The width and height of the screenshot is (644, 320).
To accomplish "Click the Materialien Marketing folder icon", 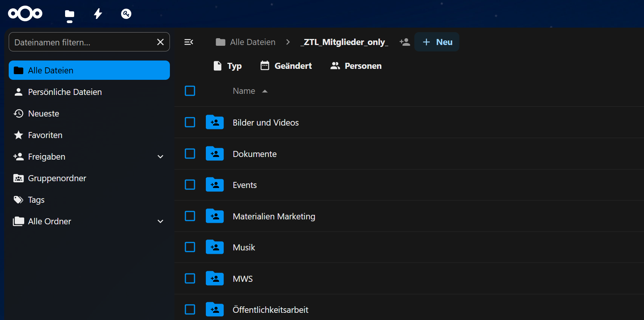I will [x=215, y=216].
